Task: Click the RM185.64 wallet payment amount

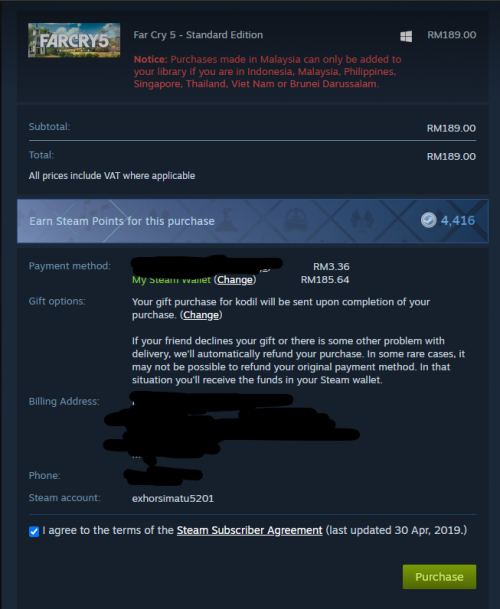Action: point(325,280)
